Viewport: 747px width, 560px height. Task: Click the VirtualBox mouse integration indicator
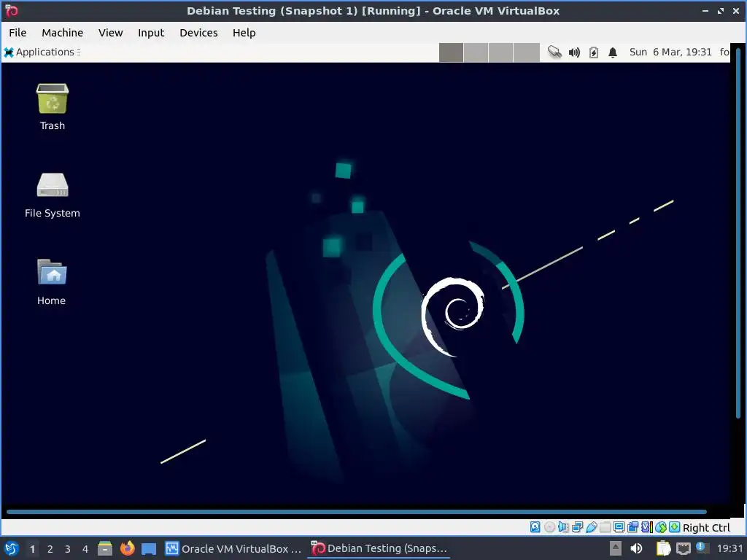point(661,527)
